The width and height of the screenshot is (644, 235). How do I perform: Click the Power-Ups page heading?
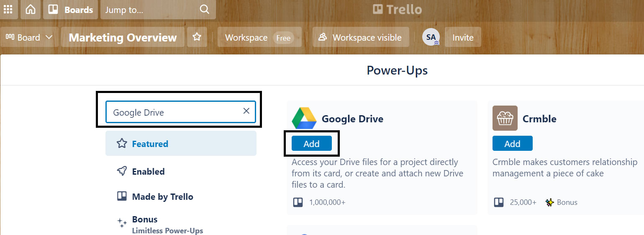pyautogui.click(x=397, y=70)
